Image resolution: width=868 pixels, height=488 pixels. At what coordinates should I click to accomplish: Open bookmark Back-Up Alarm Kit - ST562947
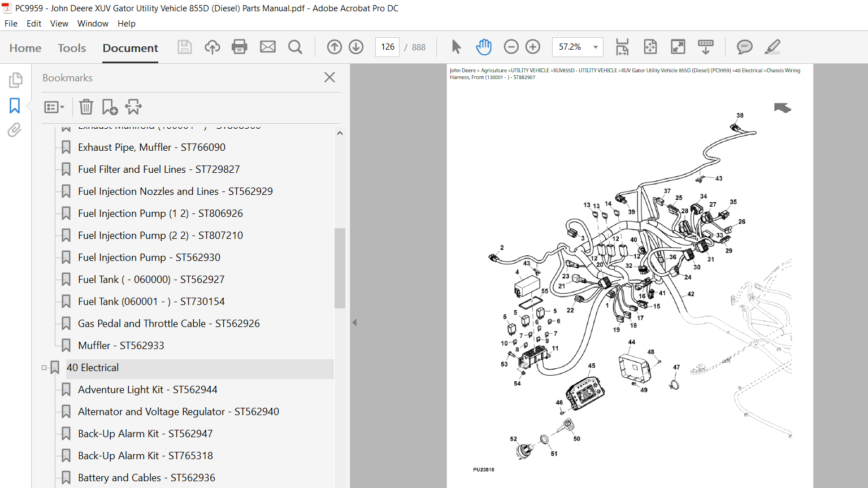point(145,434)
